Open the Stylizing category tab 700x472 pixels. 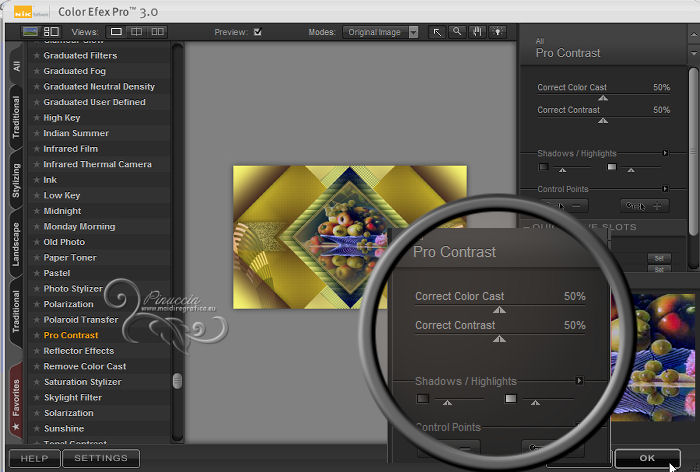(17, 180)
